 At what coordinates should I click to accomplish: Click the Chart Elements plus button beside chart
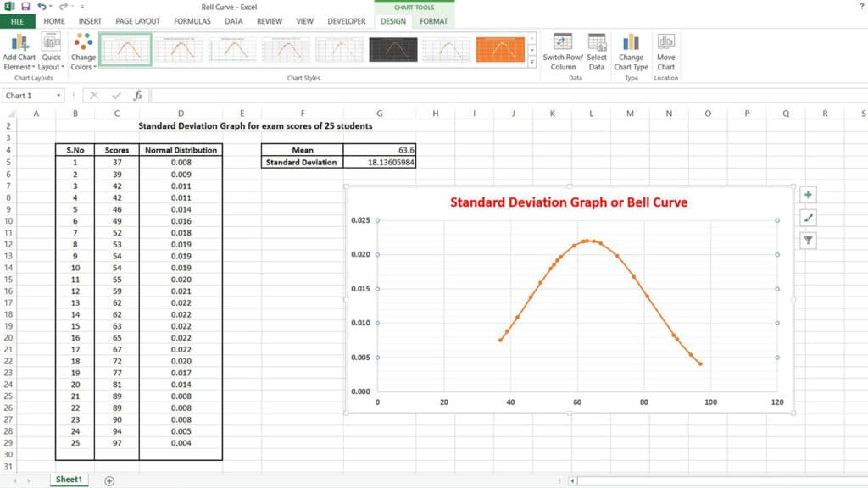tap(808, 194)
